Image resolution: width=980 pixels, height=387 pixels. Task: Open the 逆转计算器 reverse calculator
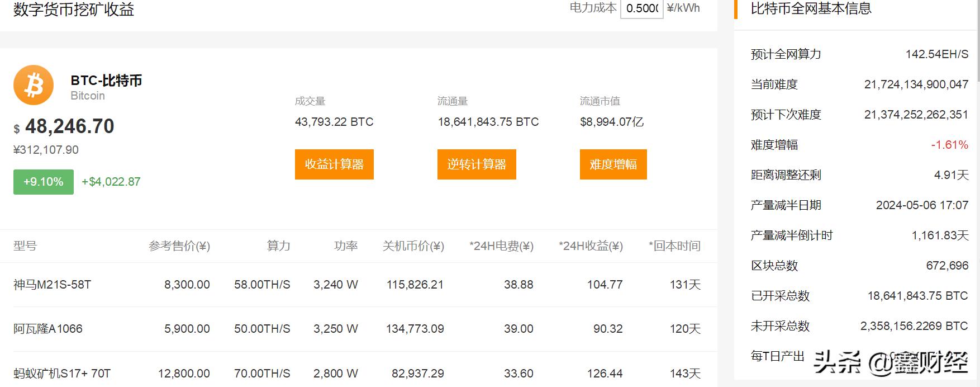(477, 164)
